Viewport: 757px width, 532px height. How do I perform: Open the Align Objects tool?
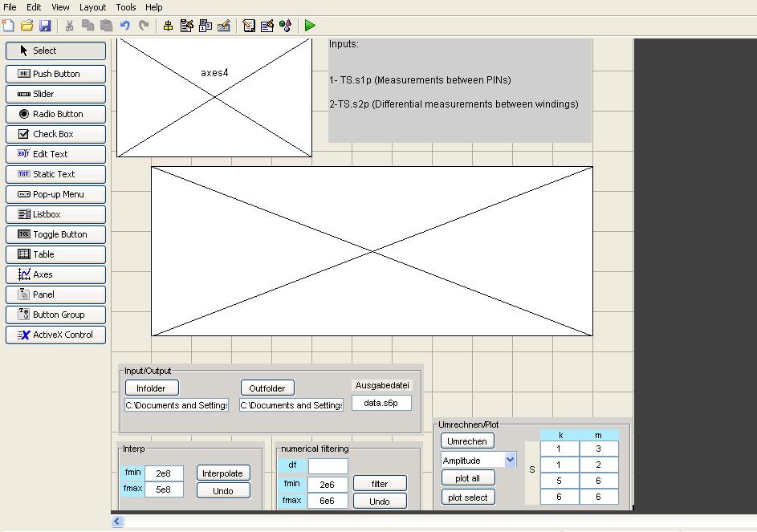(169, 26)
